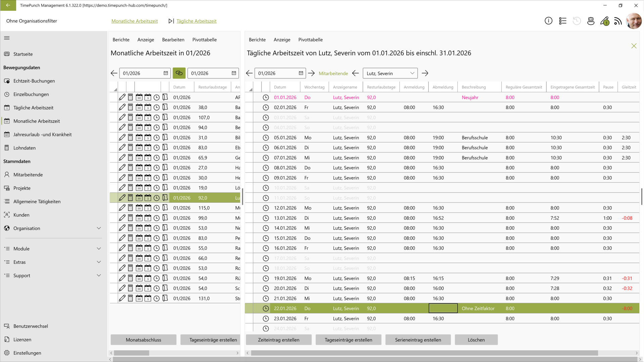Expand the Module section in sidebar
The width and height of the screenshot is (644, 362).
(99, 249)
